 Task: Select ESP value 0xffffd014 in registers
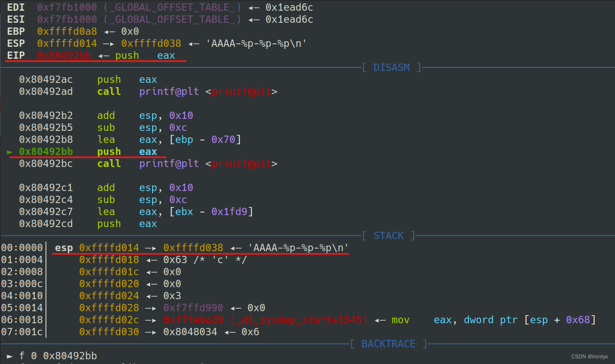click(67, 43)
